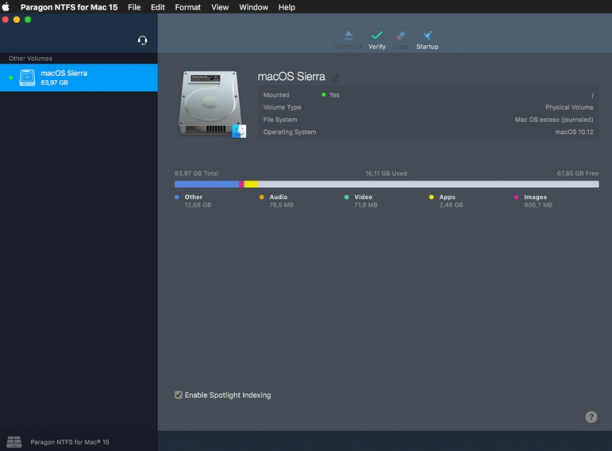Click 16,11 GB Used label
612x451 pixels.
click(x=386, y=173)
